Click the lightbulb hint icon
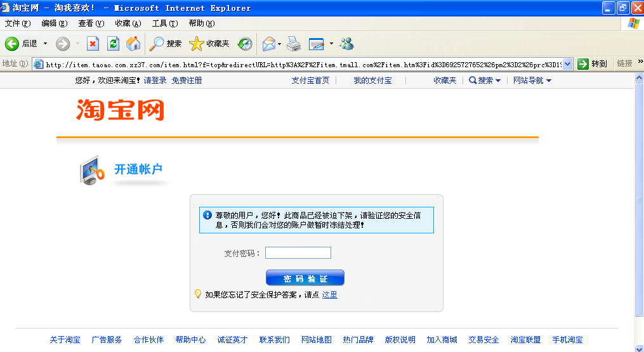This screenshot has width=644, height=352. [x=198, y=294]
